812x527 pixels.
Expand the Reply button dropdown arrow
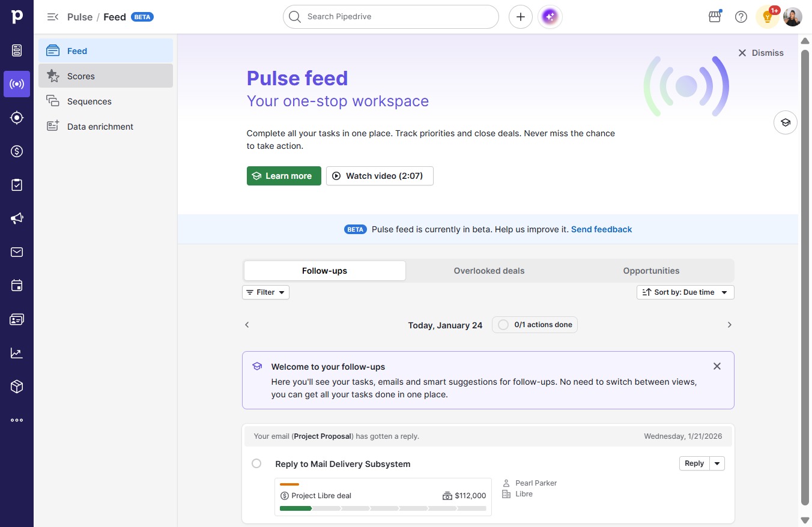[717, 463]
